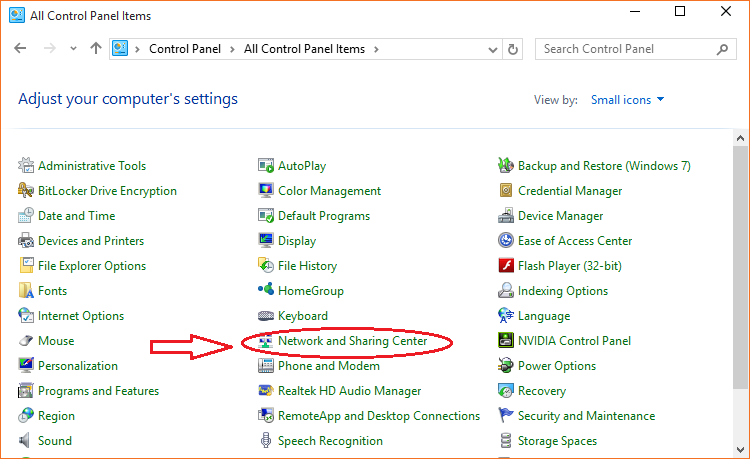
Task: Click Network and Sharing Center icon
Action: [266, 340]
